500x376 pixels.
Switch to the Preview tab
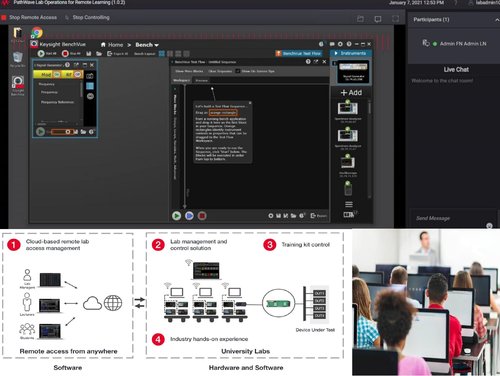201,80
